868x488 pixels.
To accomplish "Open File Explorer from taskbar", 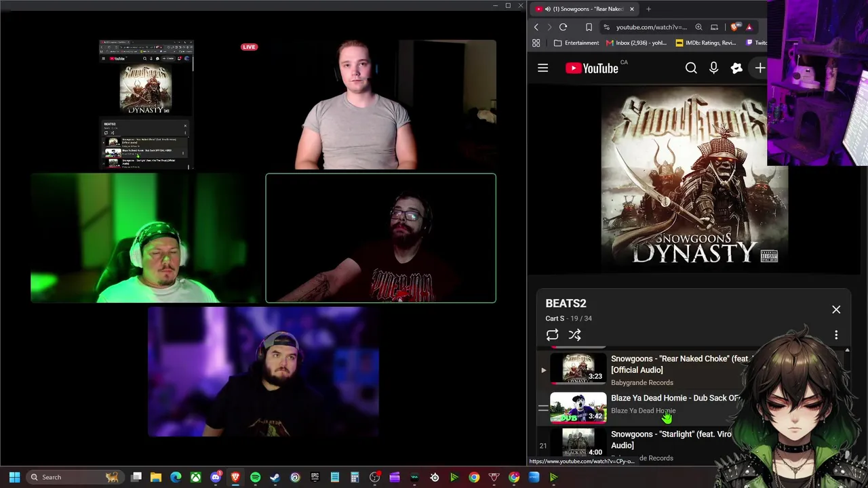I will (156, 477).
